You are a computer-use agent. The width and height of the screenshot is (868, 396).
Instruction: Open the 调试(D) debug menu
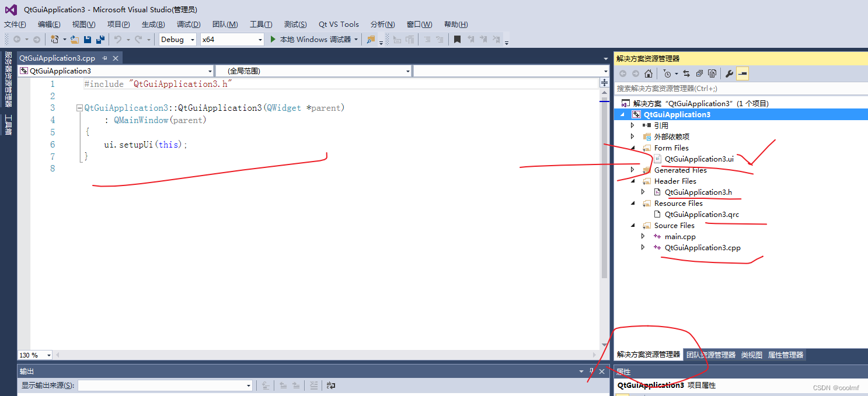click(x=189, y=24)
